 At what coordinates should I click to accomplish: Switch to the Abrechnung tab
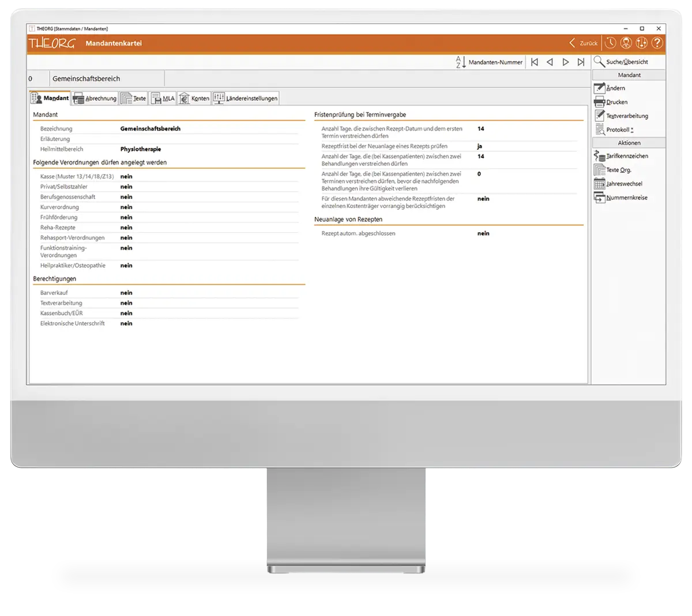tap(95, 99)
